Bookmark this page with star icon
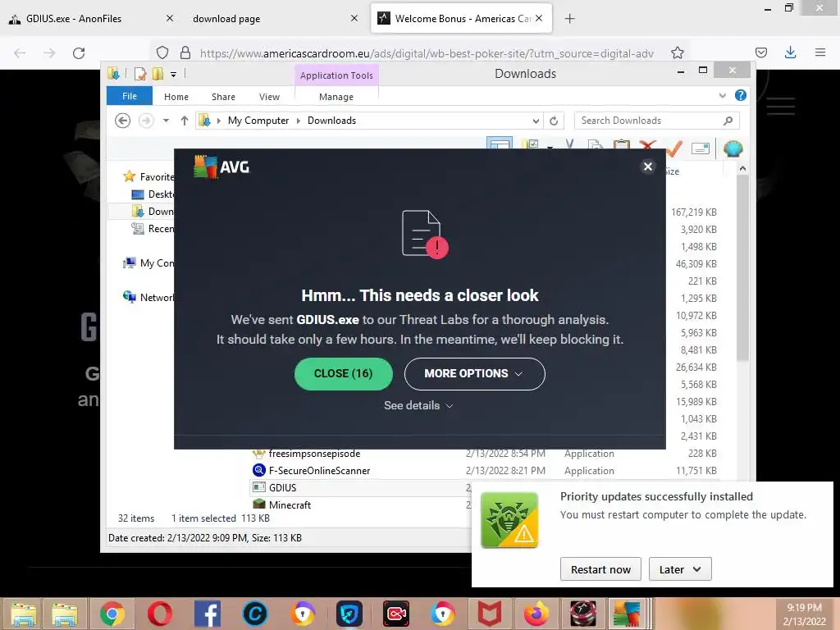This screenshot has width=840, height=630. tap(677, 52)
